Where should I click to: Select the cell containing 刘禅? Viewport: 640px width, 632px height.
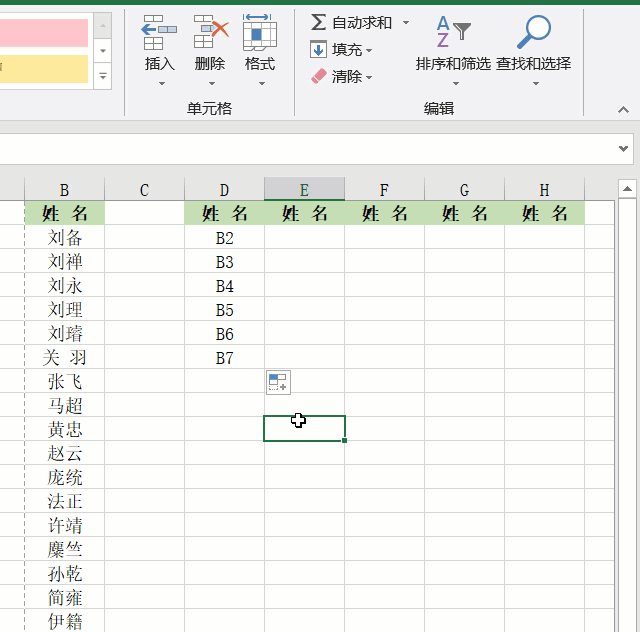(64, 261)
